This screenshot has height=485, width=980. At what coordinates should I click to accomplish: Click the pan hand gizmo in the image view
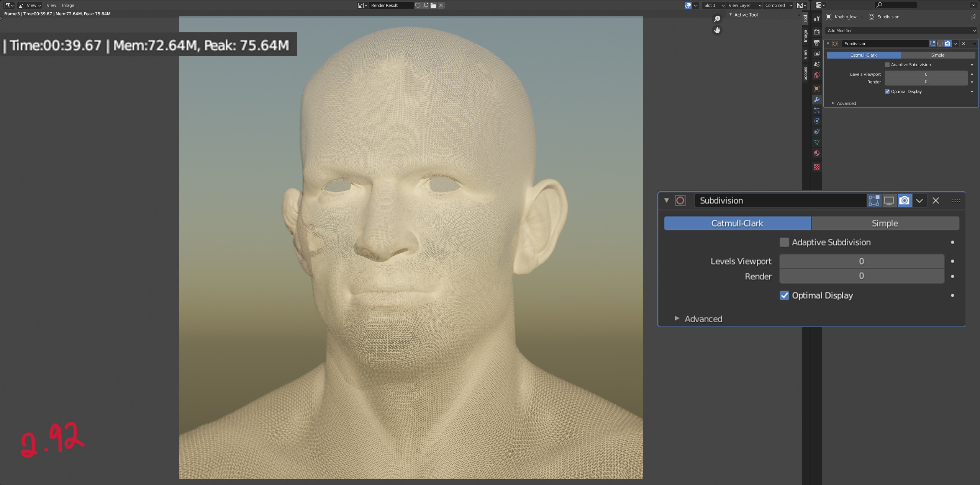pos(717,30)
